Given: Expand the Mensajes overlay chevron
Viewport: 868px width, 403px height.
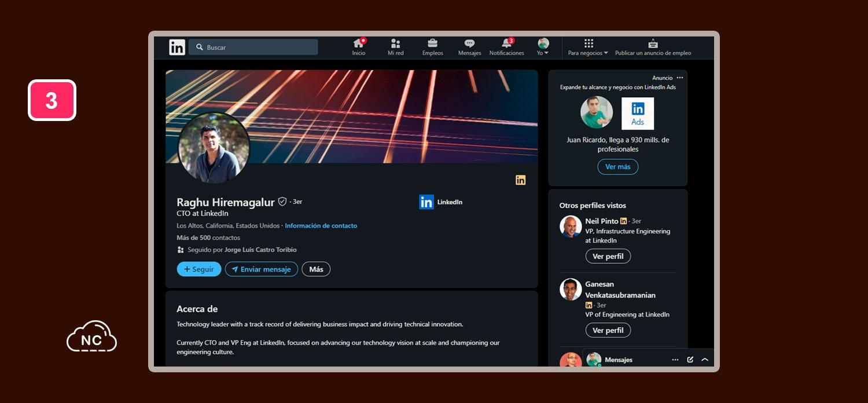Looking at the screenshot, I should tap(705, 360).
